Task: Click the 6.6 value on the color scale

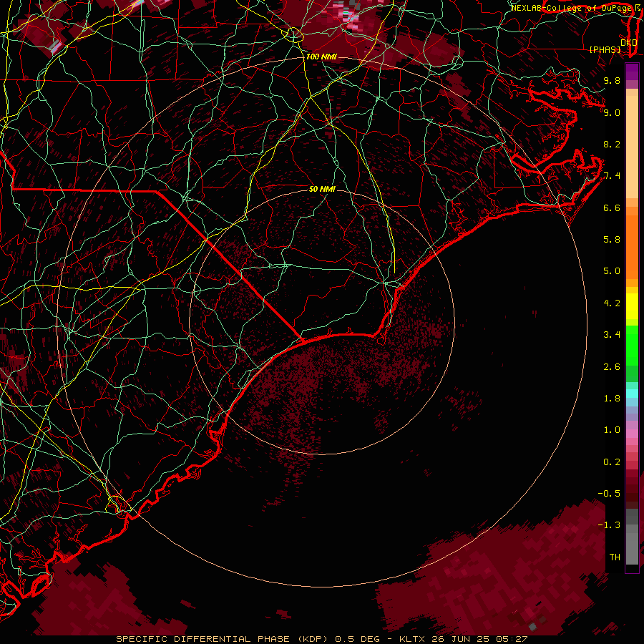Action: pyautogui.click(x=612, y=208)
